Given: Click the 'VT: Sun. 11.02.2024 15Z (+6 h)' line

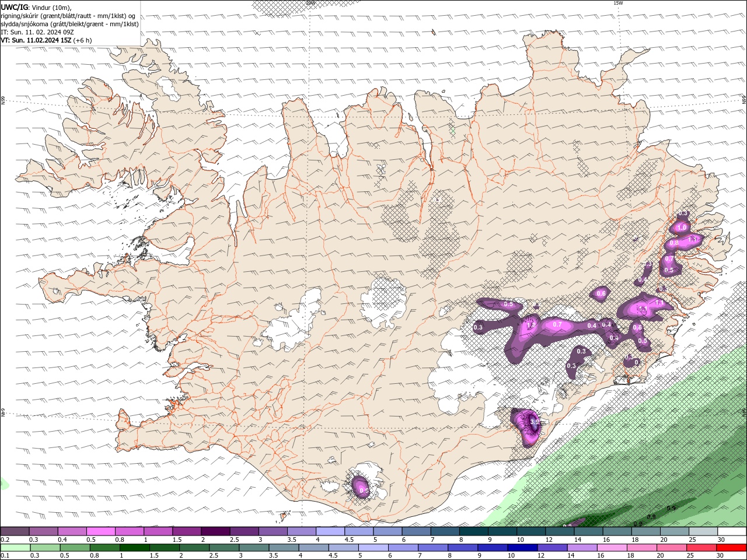Looking at the screenshot, I should coord(46,40).
